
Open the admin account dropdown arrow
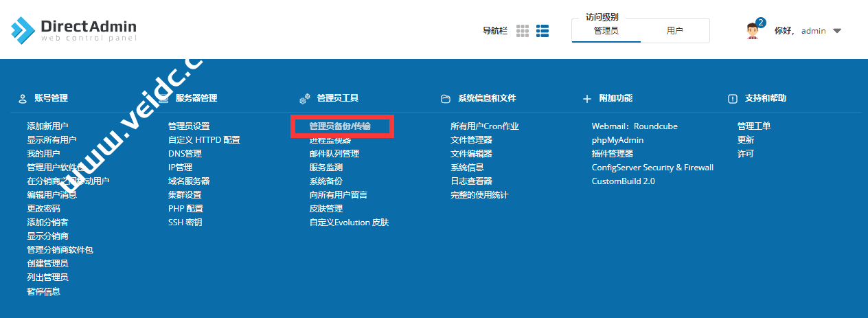[836, 31]
